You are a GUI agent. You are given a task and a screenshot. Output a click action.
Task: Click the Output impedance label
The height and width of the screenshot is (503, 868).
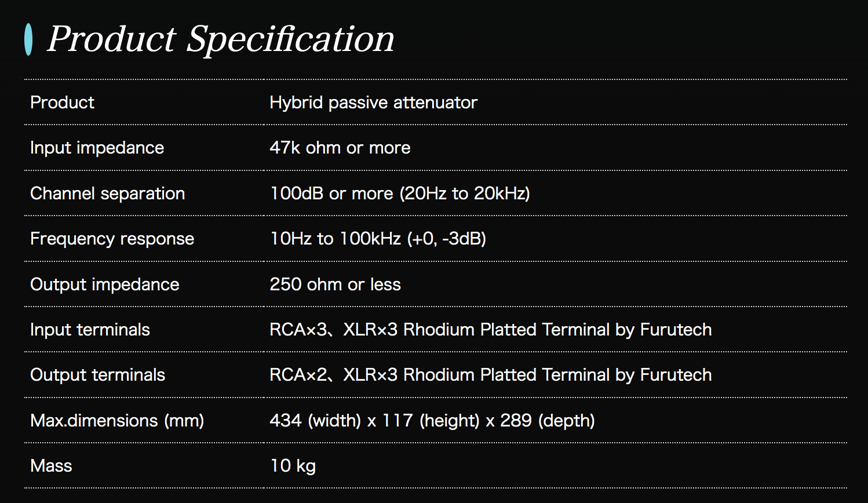click(104, 285)
